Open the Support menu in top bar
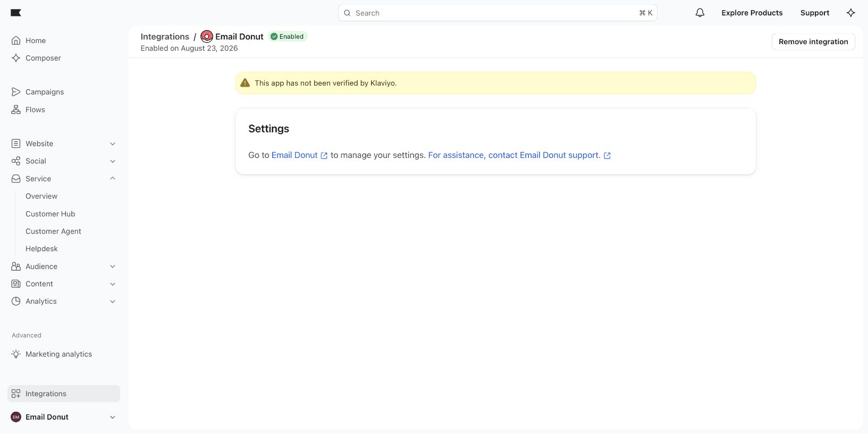Screen dimensions: 868x434 pos(815,13)
